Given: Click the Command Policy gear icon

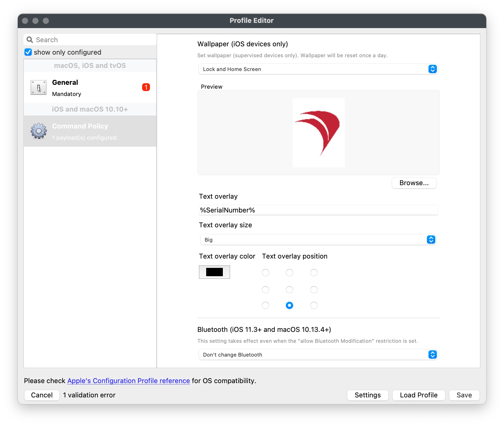Looking at the screenshot, I should (x=39, y=131).
